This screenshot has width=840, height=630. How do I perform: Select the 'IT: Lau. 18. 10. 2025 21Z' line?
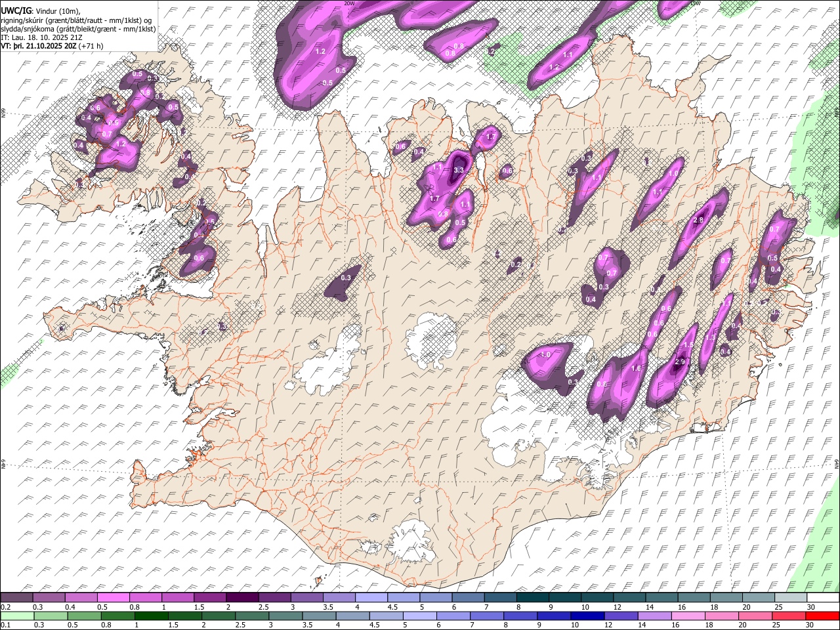[x=41, y=38]
